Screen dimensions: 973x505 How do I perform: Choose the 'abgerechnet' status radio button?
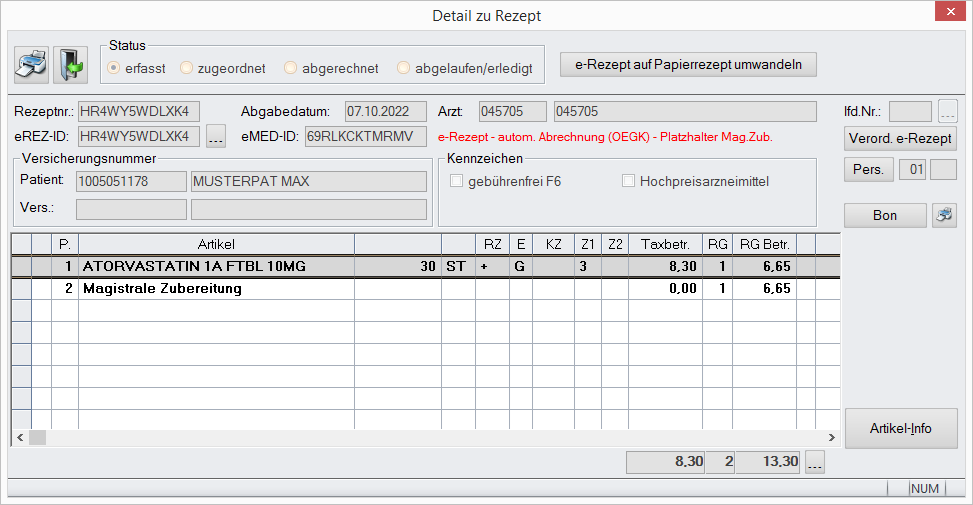coord(291,68)
